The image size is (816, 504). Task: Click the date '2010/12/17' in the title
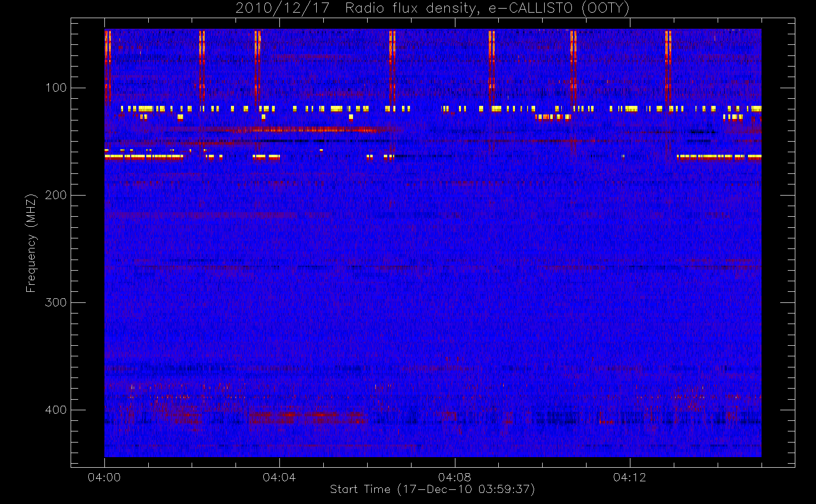click(282, 9)
